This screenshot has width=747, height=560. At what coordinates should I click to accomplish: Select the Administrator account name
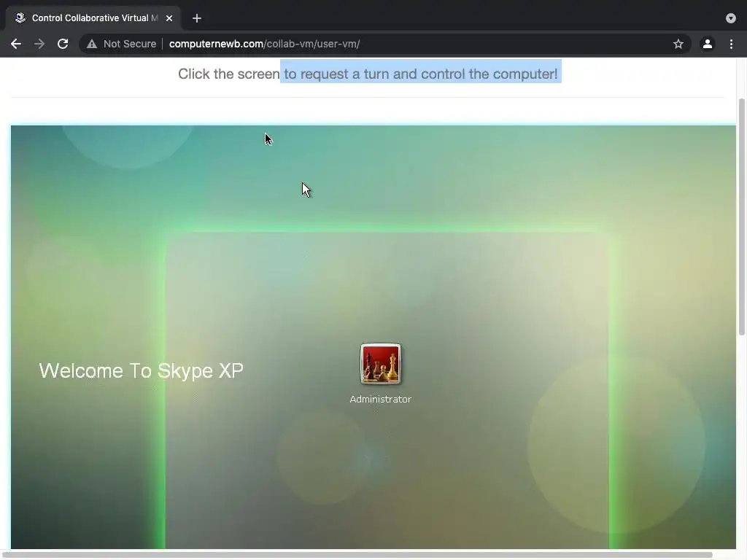coord(380,399)
